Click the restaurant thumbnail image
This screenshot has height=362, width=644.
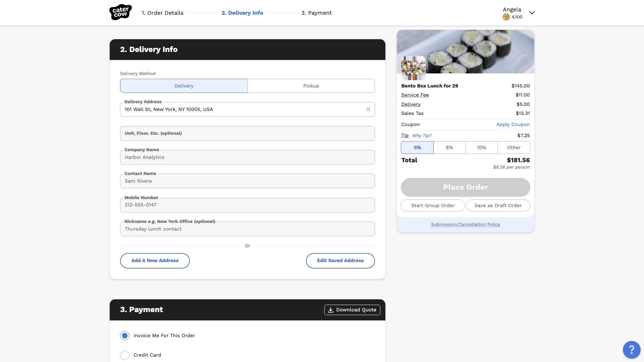[x=413, y=68]
